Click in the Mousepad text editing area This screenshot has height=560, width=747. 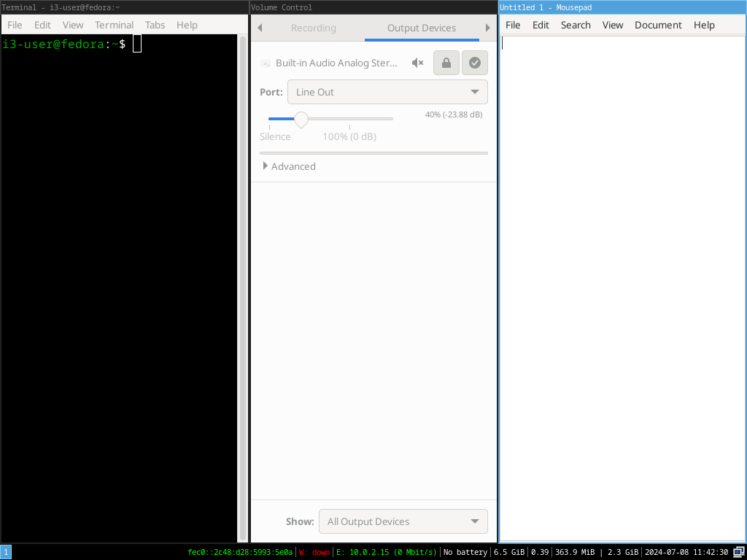coord(622,288)
